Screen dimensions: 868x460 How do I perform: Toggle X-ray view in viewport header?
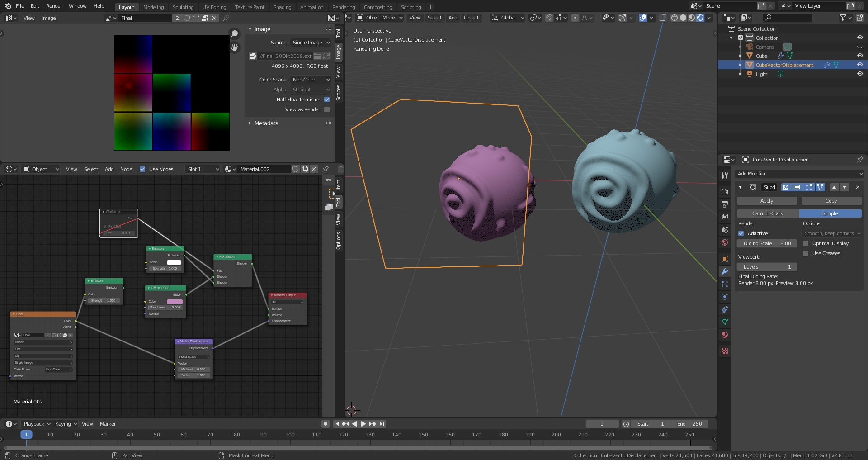tap(663, 18)
